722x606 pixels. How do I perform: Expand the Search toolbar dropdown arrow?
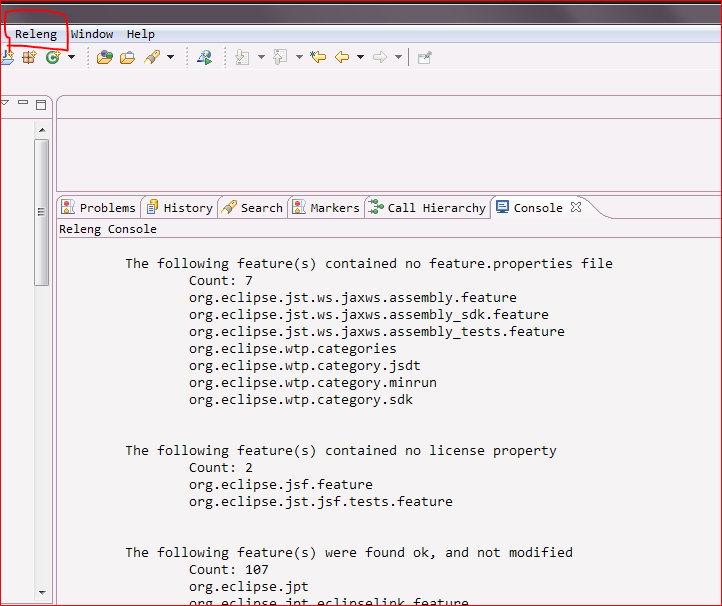pyautogui.click(x=170, y=57)
